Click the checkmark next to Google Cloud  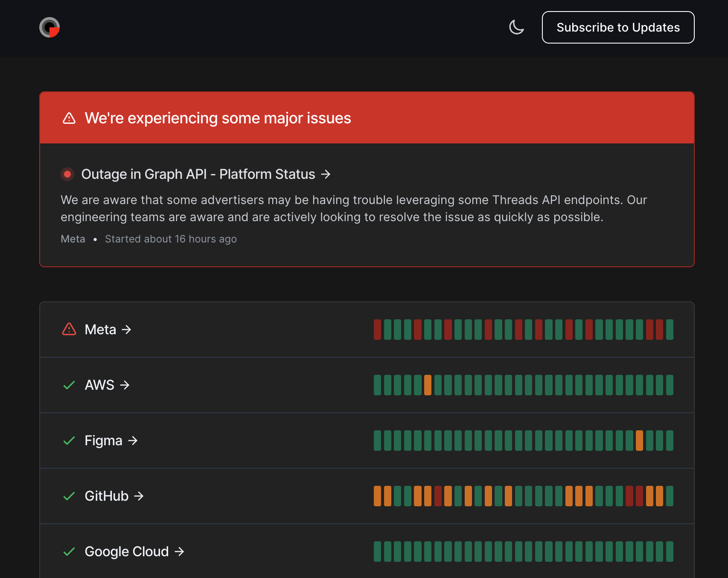68,552
